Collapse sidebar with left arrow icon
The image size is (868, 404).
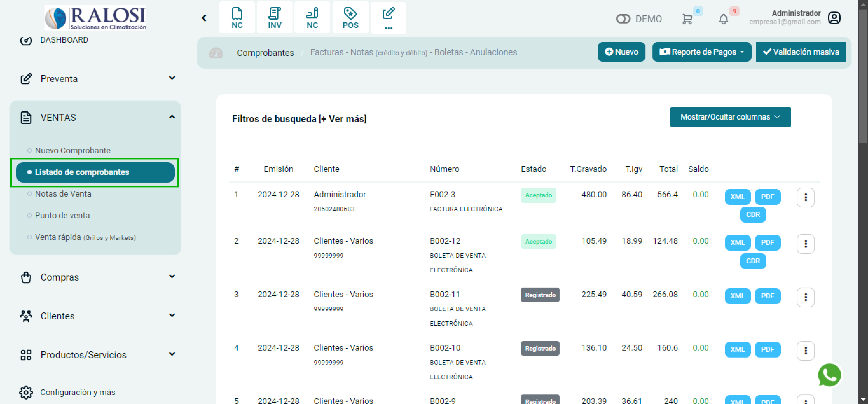[204, 18]
